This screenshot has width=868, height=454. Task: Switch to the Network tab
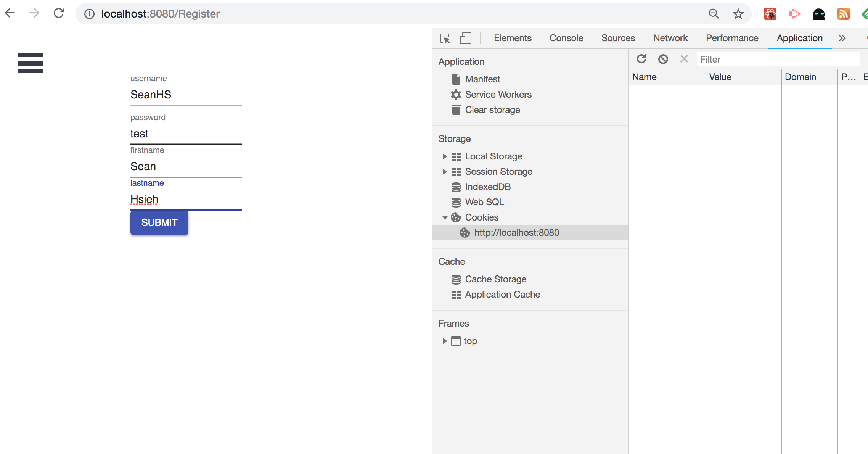pyautogui.click(x=670, y=38)
